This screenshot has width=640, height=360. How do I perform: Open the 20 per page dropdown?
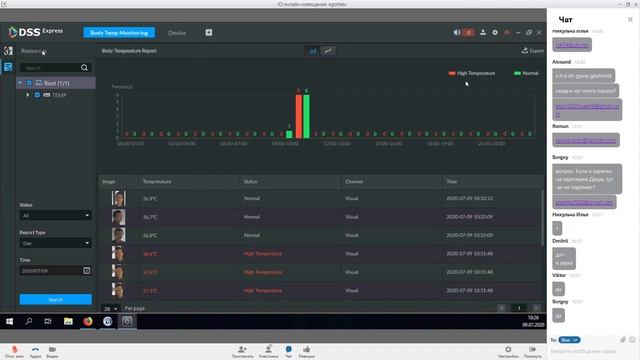pos(110,309)
